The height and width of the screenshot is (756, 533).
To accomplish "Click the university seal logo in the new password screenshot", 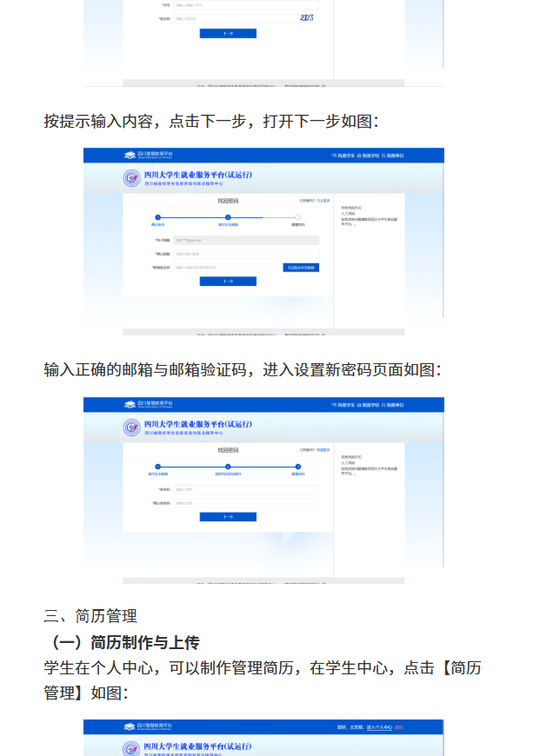I will 131,428.
